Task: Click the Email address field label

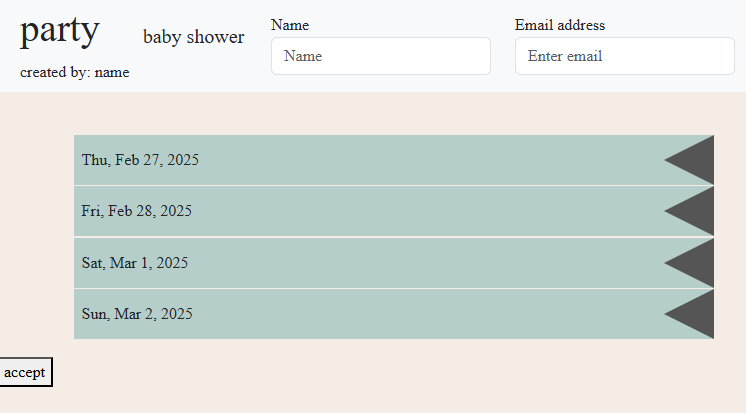Action: point(560,25)
